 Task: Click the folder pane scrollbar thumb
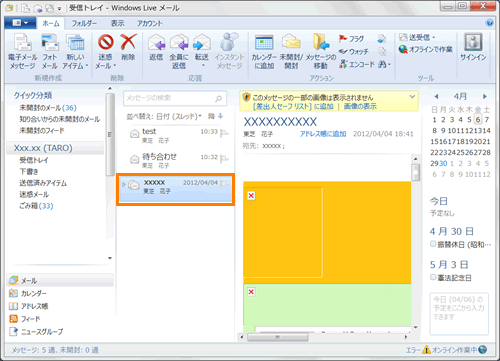(110, 134)
